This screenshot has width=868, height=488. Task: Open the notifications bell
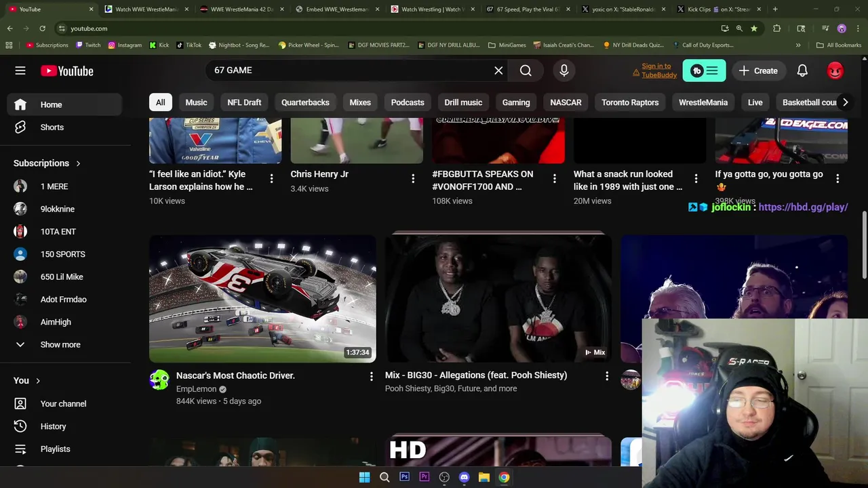click(x=802, y=70)
